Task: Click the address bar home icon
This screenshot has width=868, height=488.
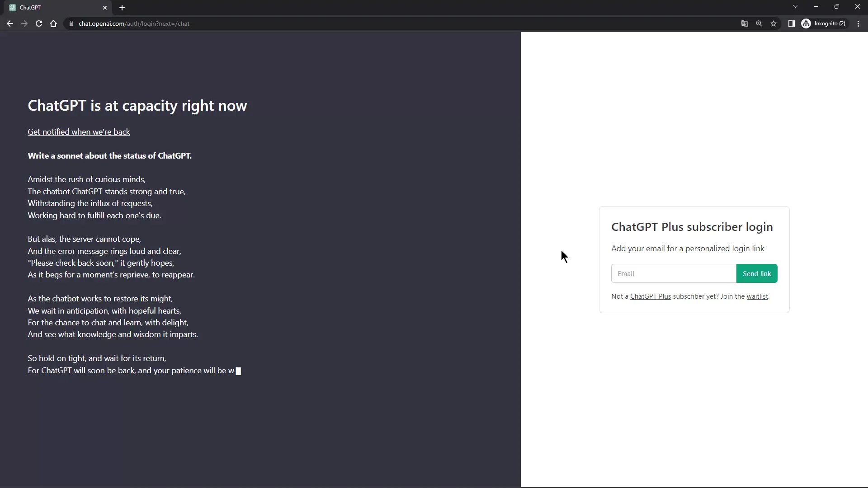Action: (x=53, y=23)
